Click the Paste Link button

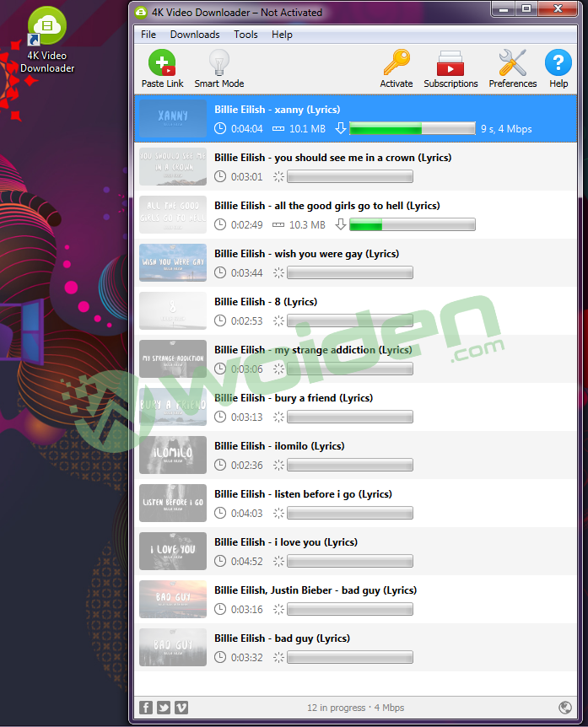coord(162,68)
